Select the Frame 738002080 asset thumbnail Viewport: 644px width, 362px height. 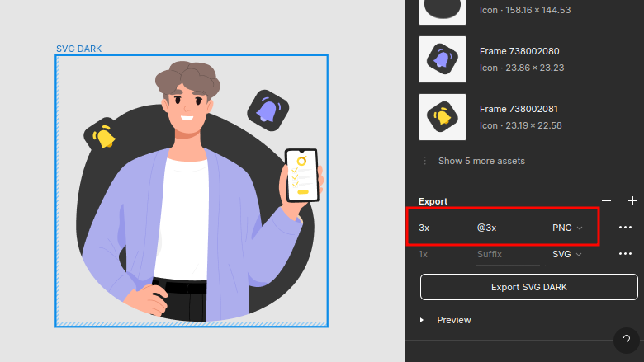[443, 59]
